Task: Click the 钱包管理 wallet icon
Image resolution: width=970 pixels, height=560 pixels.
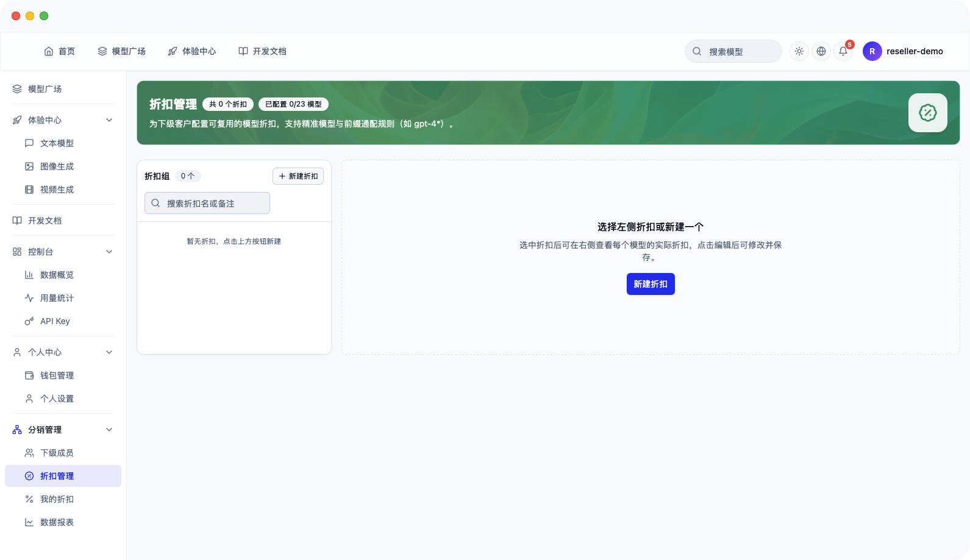Action: tap(29, 375)
